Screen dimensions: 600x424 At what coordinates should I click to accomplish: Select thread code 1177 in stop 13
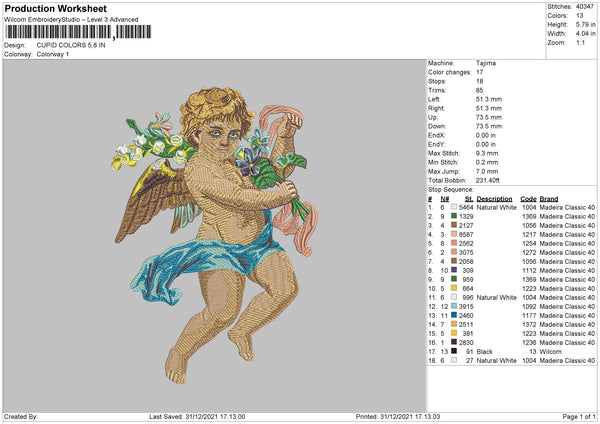coord(529,316)
